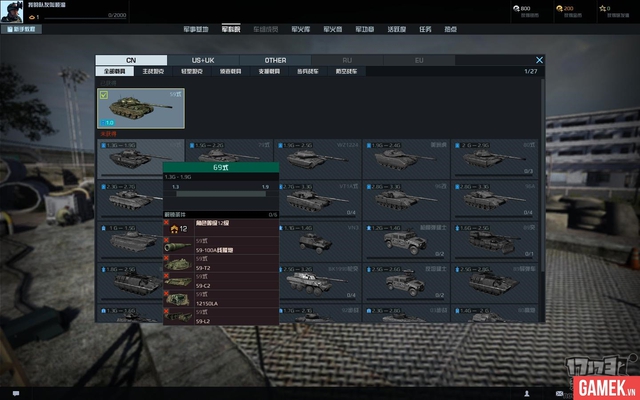Select the WZ1224 tank card
Image resolution: width=640 pixels, height=400 pixels.
tap(318, 159)
